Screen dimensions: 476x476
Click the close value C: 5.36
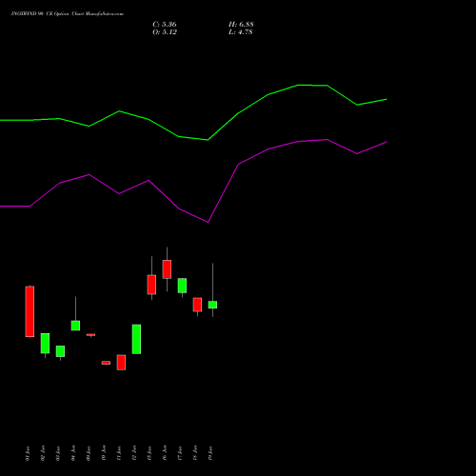(x=165, y=25)
